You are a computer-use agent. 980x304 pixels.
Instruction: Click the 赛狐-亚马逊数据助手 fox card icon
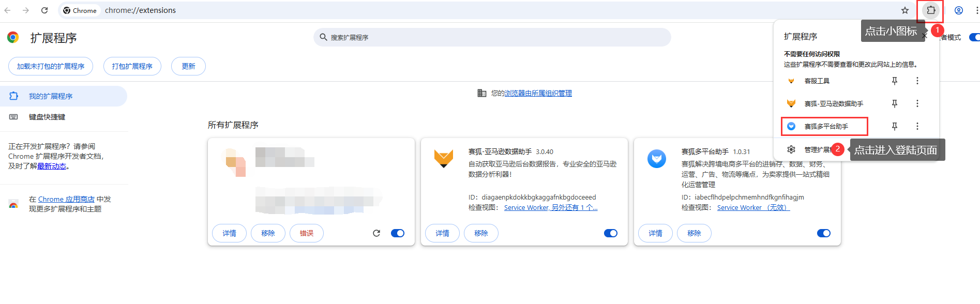click(444, 158)
